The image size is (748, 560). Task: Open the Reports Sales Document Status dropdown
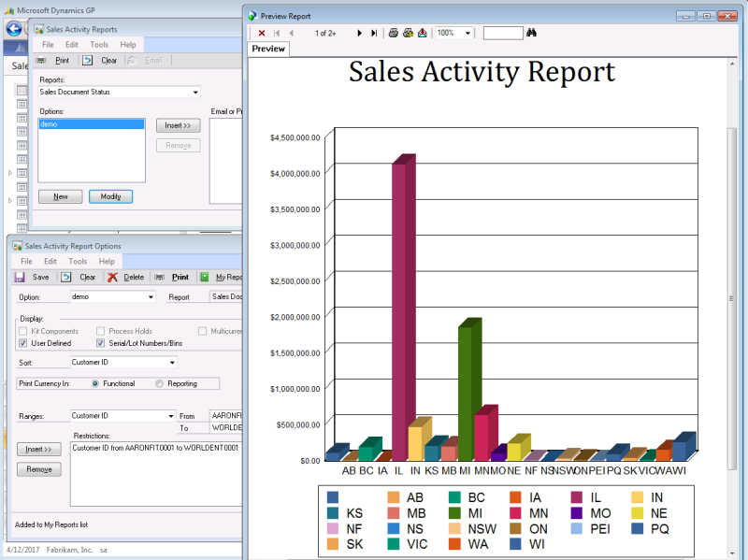[x=195, y=93]
